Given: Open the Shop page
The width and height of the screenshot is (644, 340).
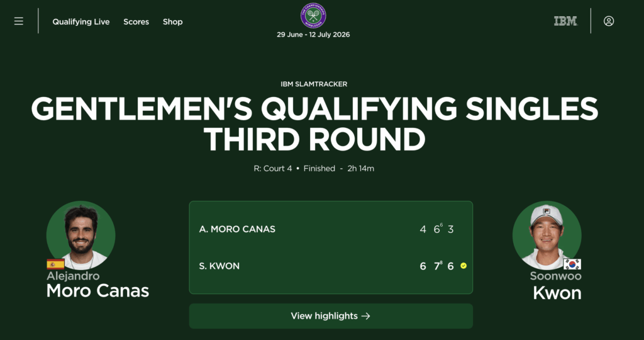Looking at the screenshot, I should coord(172,22).
